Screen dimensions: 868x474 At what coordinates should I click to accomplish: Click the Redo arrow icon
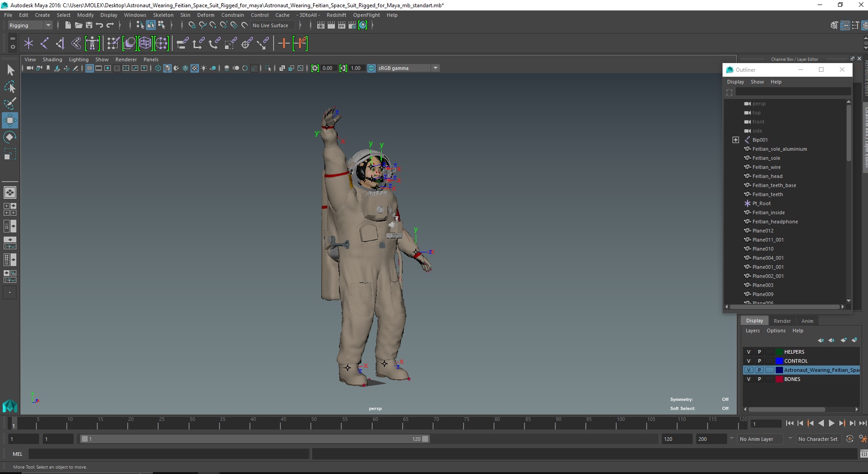pos(110,25)
